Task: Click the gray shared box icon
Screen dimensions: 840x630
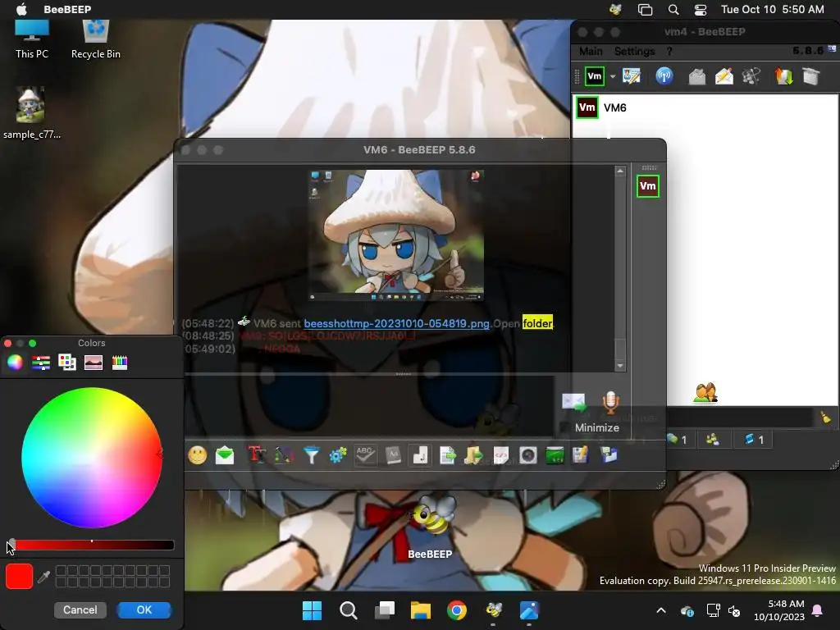Action: (x=811, y=76)
